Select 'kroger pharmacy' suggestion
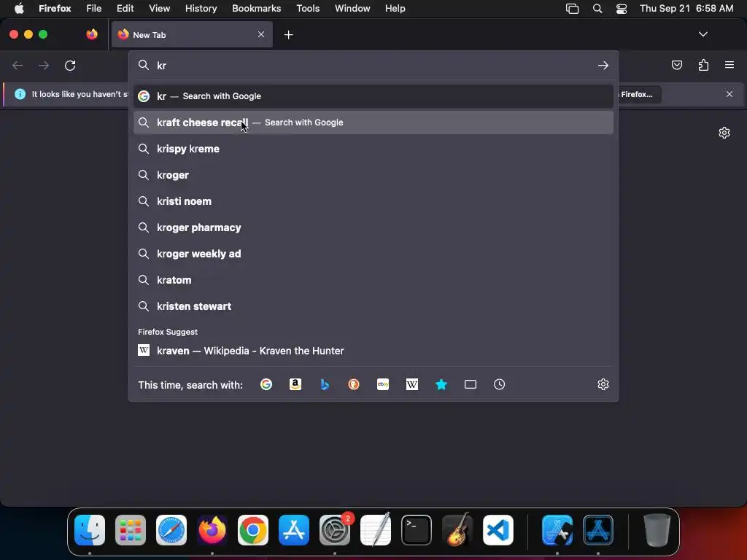The width and height of the screenshot is (747, 560). point(373,227)
